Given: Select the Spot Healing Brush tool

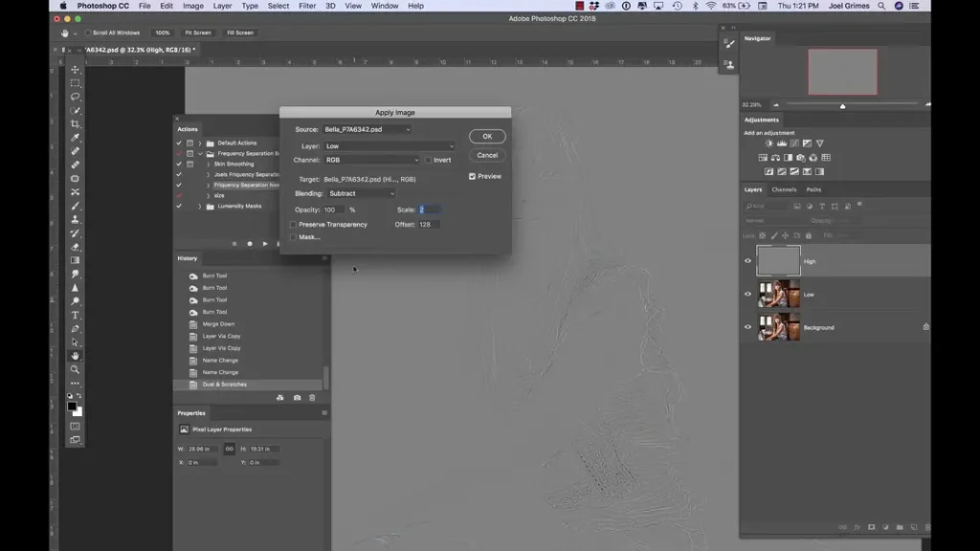Looking at the screenshot, I should [x=75, y=151].
